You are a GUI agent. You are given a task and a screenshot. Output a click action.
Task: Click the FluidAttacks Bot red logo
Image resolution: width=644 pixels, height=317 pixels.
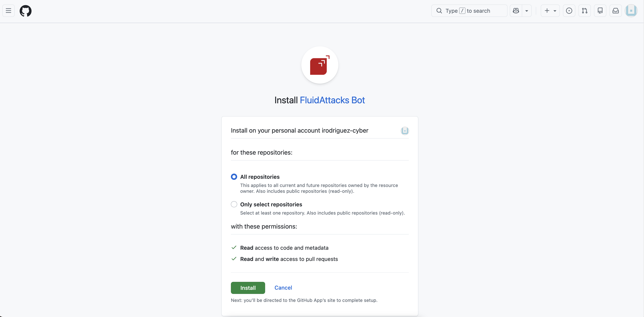click(320, 65)
